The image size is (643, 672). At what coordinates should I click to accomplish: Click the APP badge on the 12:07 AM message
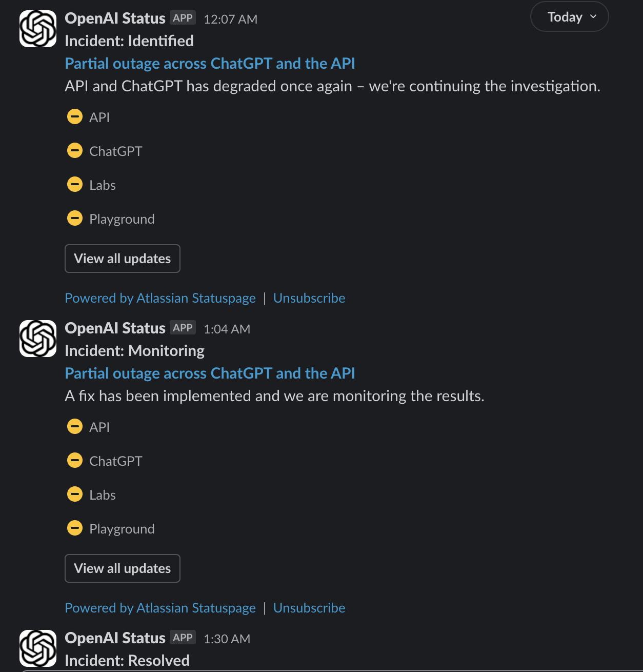pyautogui.click(x=183, y=18)
